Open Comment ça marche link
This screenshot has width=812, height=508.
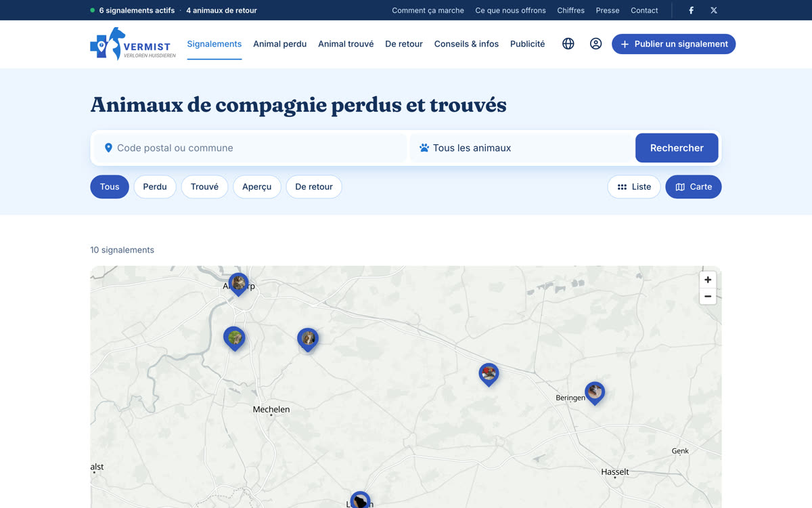tap(428, 10)
